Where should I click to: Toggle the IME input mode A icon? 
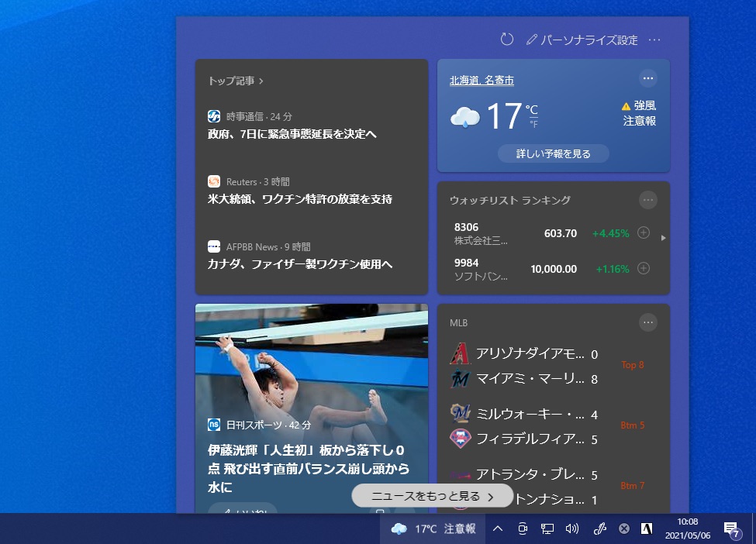pyautogui.click(x=647, y=529)
